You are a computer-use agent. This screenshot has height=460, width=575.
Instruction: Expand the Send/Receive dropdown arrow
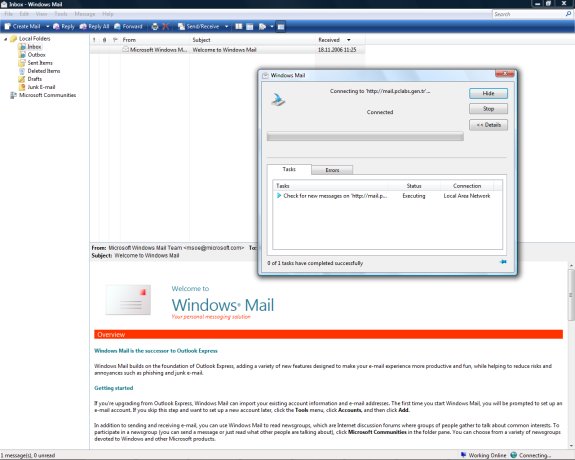pyautogui.click(x=226, y=26)
